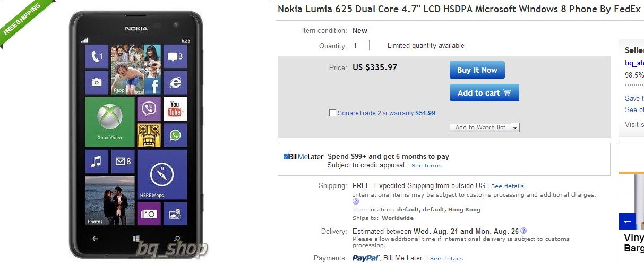This screenshot has width=644, height=263.
Task: Open Bill Me Later See terms link
Action: point(426,166)
